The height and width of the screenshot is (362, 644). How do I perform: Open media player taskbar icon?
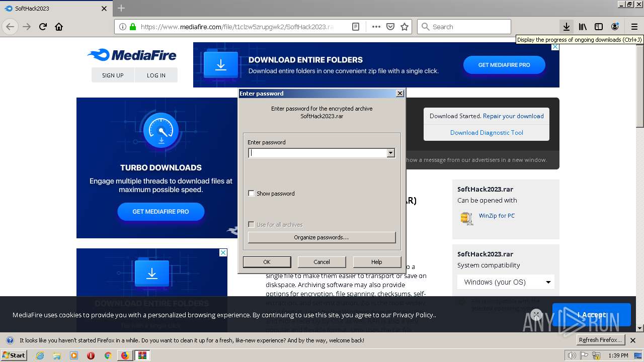pyautogui.click(x=74, y=355)
